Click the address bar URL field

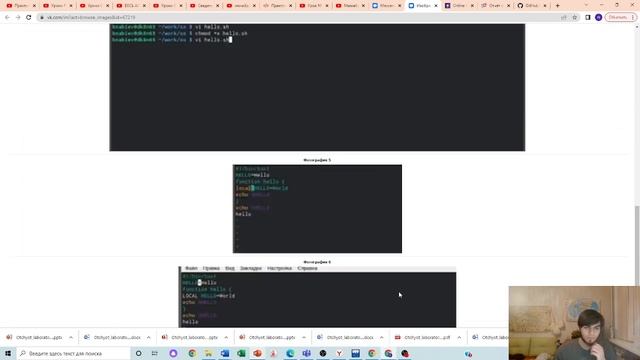point(298,18)
